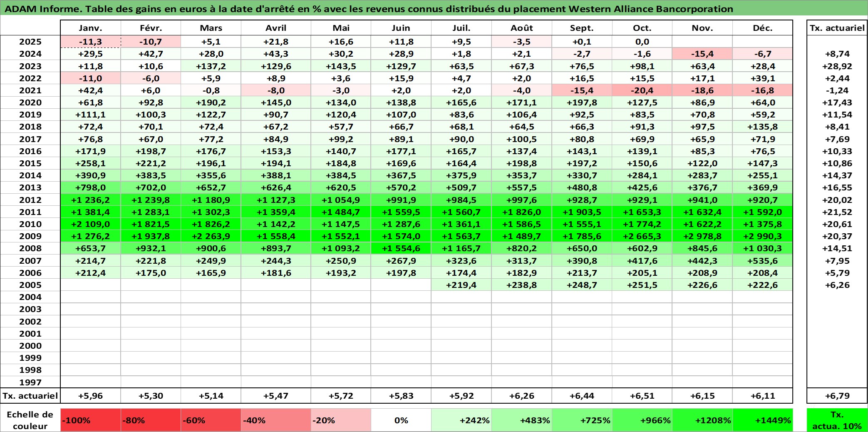
Task: Click the cell showing +137,2
Action: click(211, 66)
